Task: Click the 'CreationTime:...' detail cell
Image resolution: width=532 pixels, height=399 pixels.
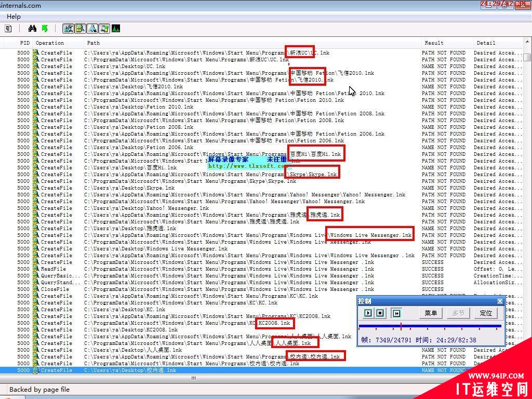Action: [x=497, y=275]
